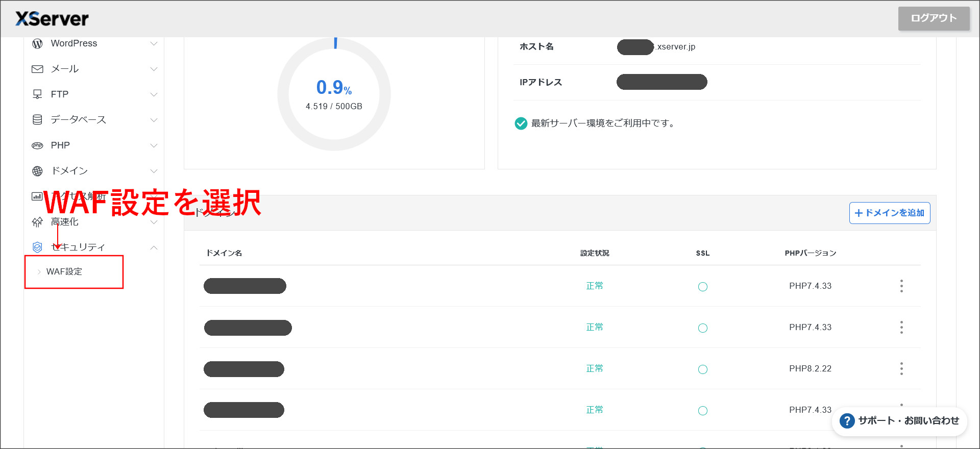Click the PHP sidebar icon

click(x=37, y=145)
